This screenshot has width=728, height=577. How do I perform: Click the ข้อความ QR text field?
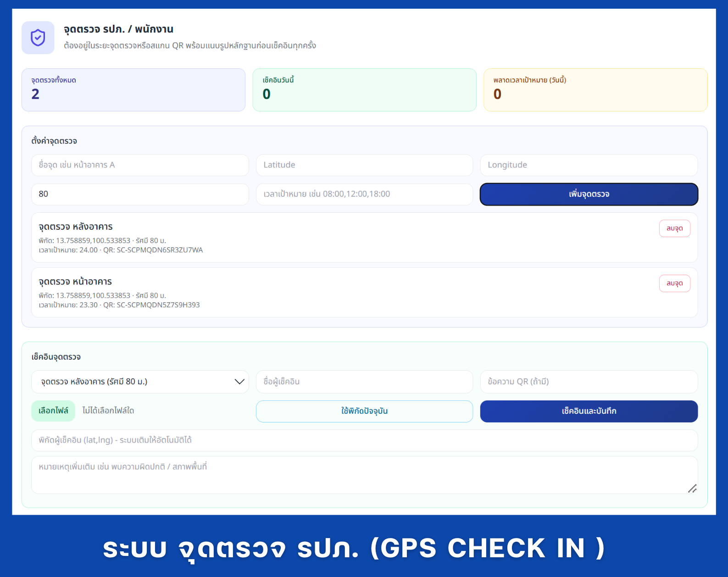589,382
